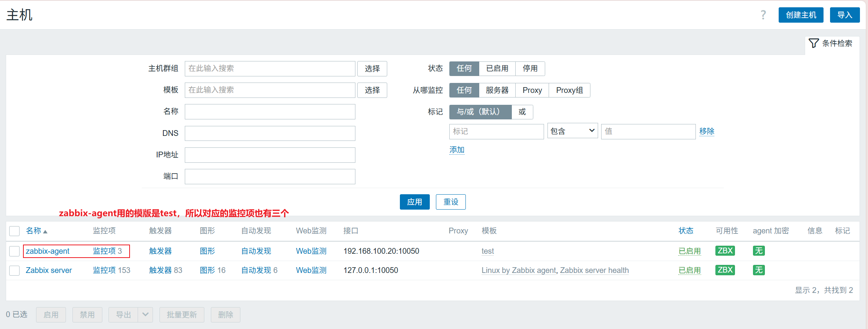Open the Zabbix server host link
The image size is (868, 329).
[49, 270]
